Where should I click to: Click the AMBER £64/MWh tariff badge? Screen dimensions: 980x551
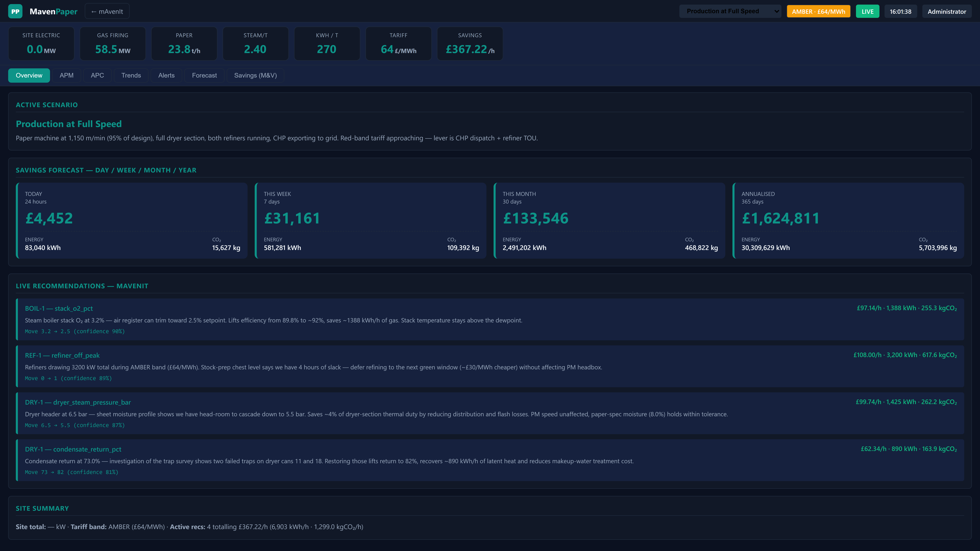[818, 11]
